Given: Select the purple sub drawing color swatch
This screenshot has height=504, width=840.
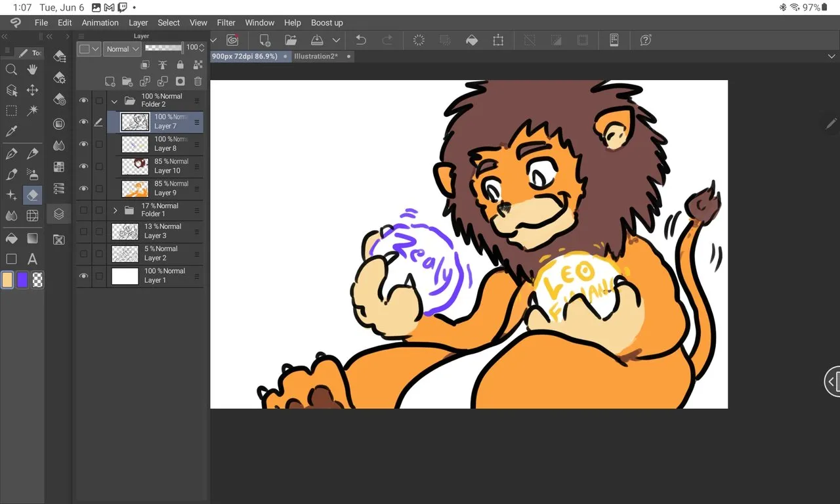Looking at the screenshot, I should (23, 280).
